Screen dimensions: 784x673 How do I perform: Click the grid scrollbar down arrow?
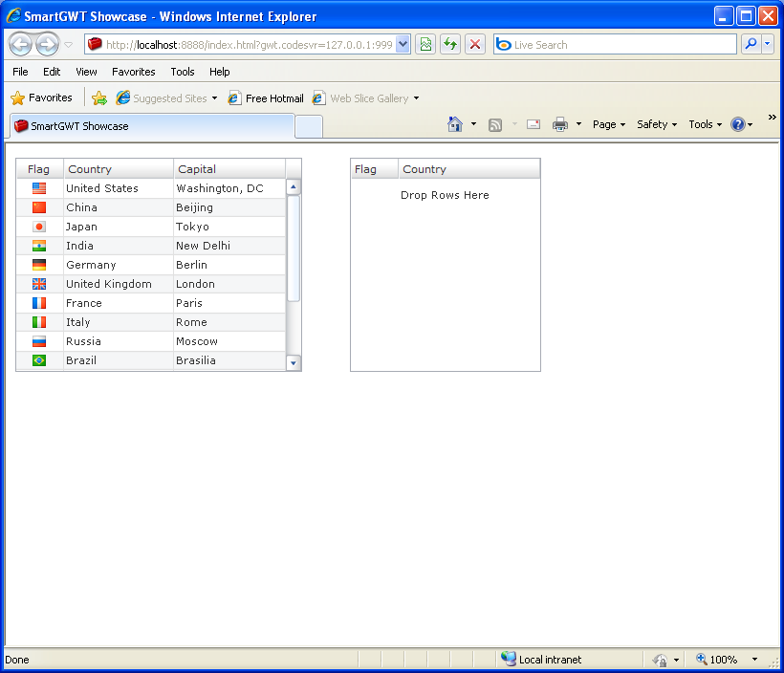pyautogui.click(x=294, y=363)
